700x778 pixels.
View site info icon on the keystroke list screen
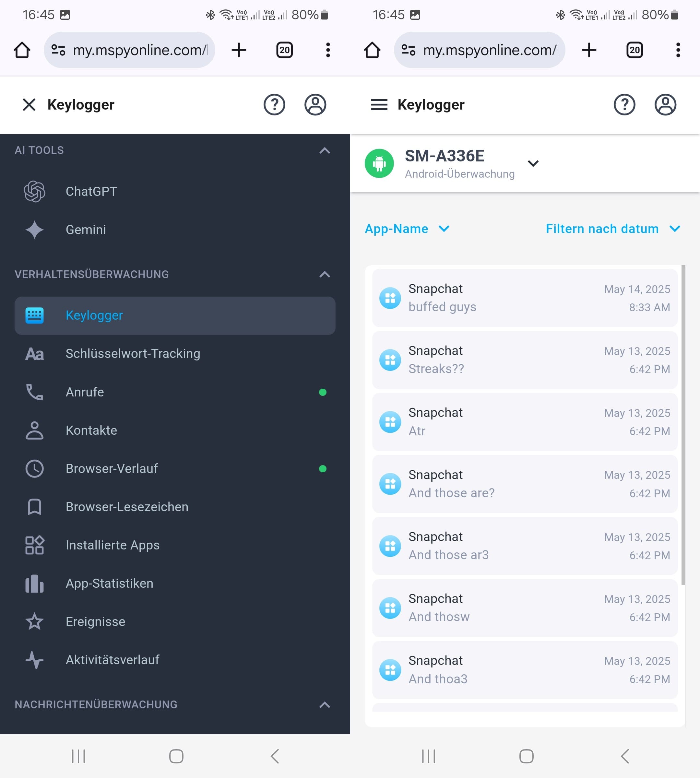[408, 50]
